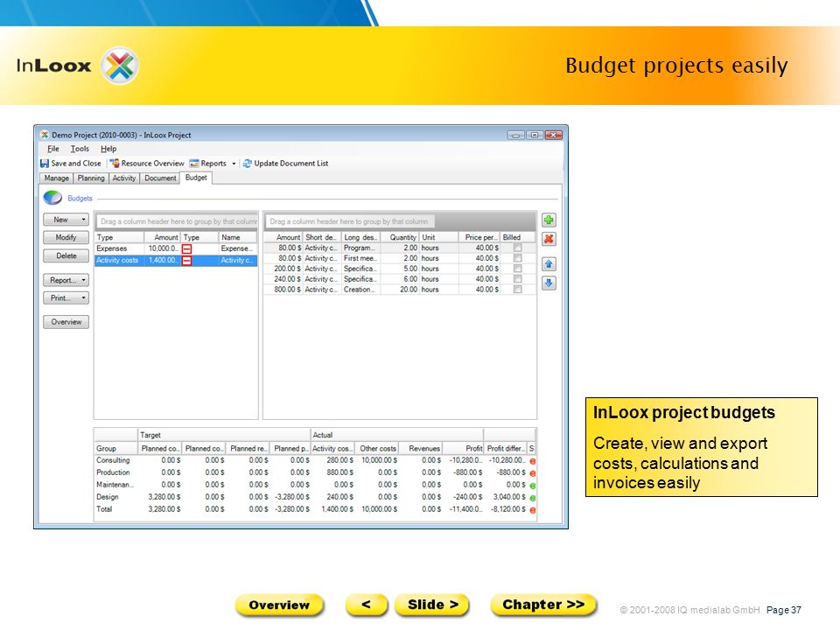Sort by Quantity column header
Screen dimensions: 840x630
(400, 237)
